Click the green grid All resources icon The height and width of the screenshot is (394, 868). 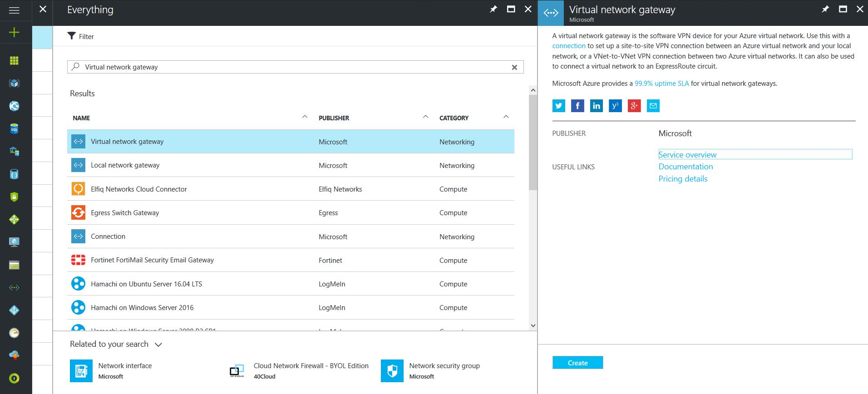tap(14, 61)
